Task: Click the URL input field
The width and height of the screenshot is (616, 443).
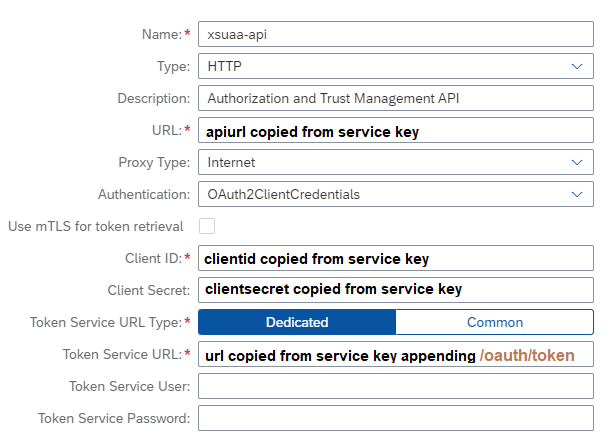Action: click(396, 130)
